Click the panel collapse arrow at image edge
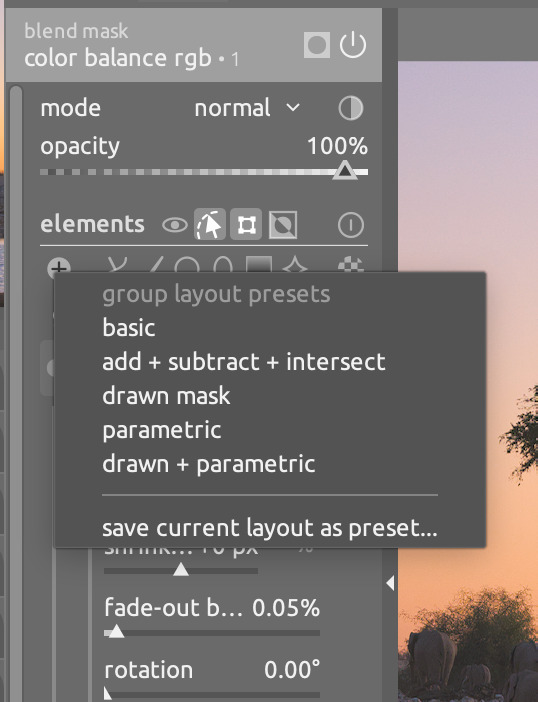This screenshot has width=538, height=702. click(x=390, y=583)
